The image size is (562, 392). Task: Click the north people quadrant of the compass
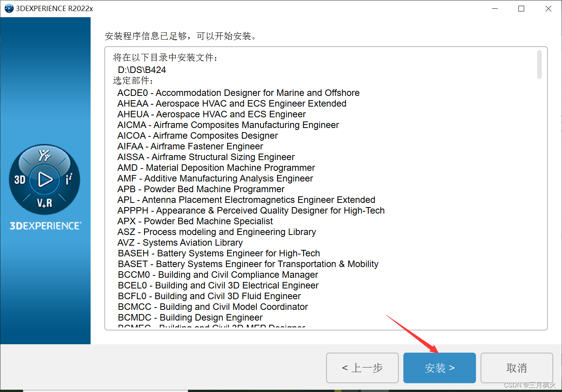(x=44, y=155)
